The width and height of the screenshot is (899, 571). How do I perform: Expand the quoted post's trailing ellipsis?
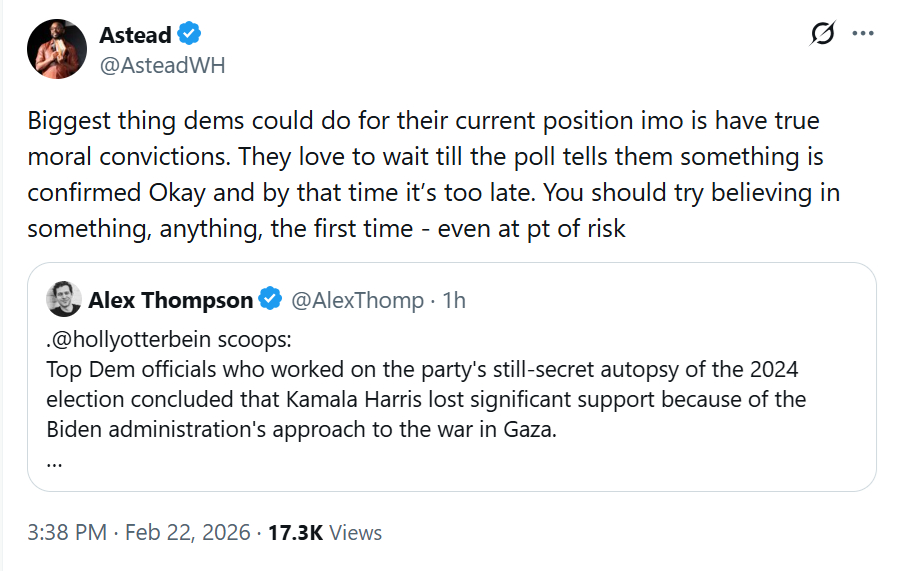pos(55,460)
